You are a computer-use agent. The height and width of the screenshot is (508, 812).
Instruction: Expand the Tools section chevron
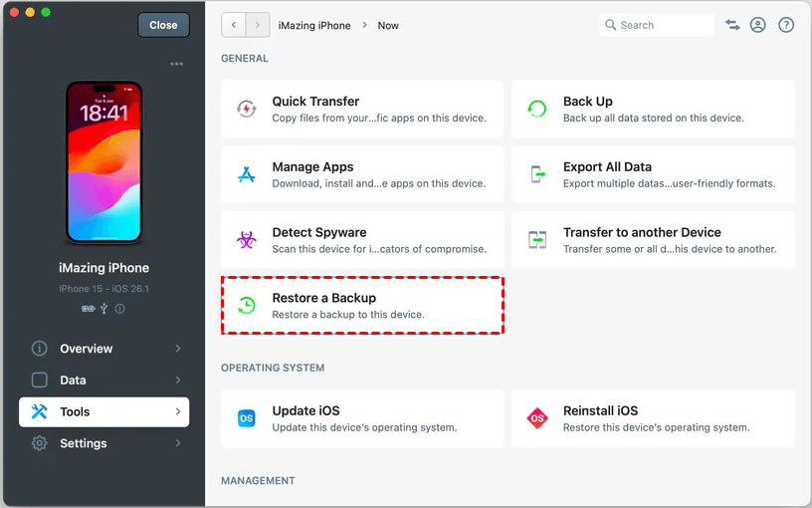click(x=178, y=411)
